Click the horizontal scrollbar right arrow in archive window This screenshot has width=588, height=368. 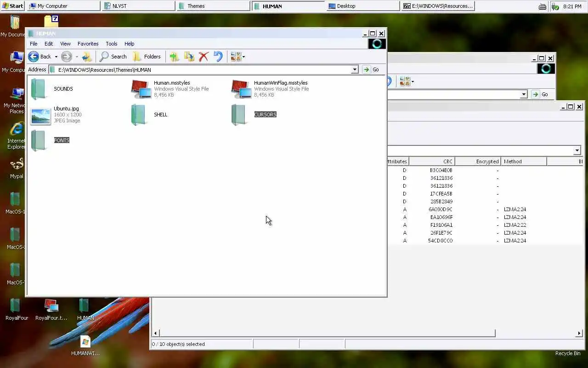[x=579, y=333]
